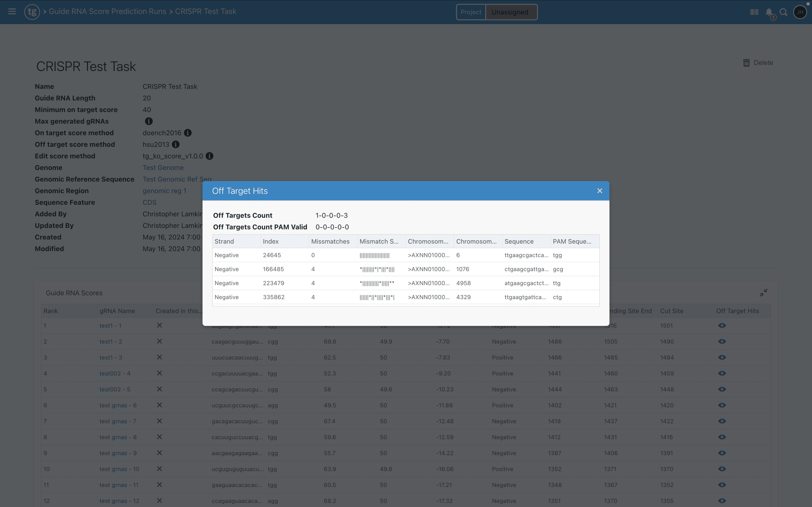Image resolution: width=812 pixels, height=507 pixels.
Task: Close the Off Target Hits dialog
Action: point(599,190)
